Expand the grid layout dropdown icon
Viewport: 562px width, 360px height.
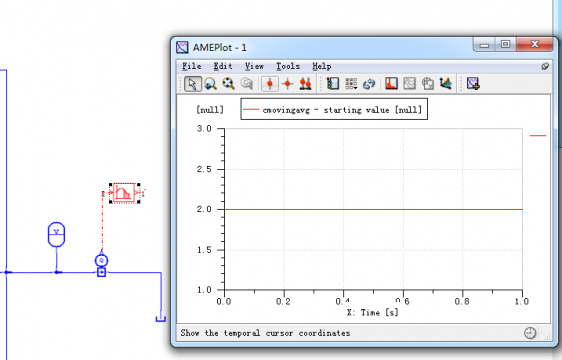point(351,84)
